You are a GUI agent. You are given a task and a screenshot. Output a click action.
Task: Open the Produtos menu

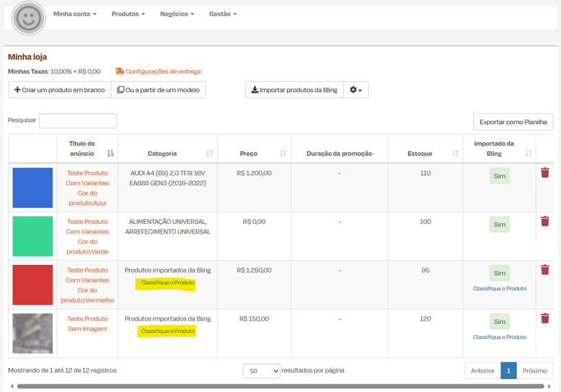pos(128,14)
